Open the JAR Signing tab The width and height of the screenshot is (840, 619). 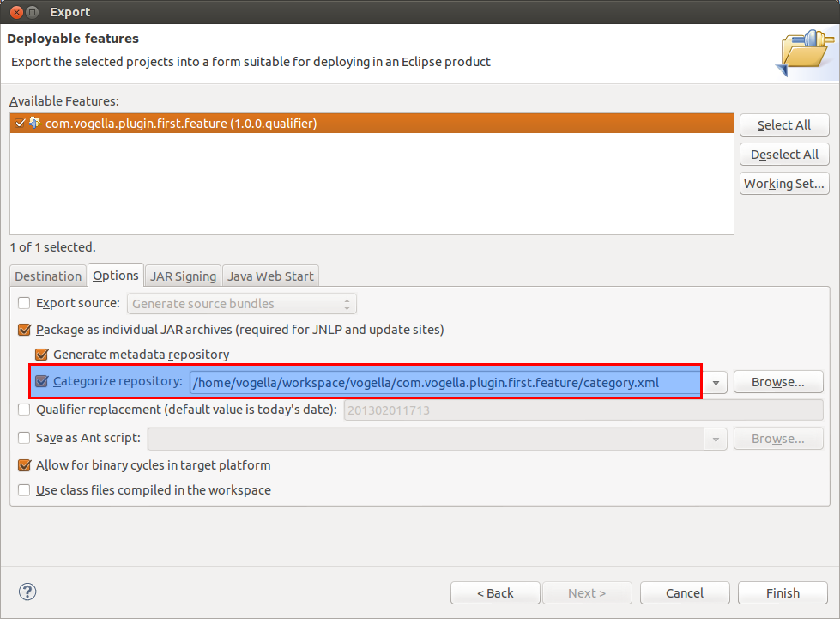(x=184, y=276)
